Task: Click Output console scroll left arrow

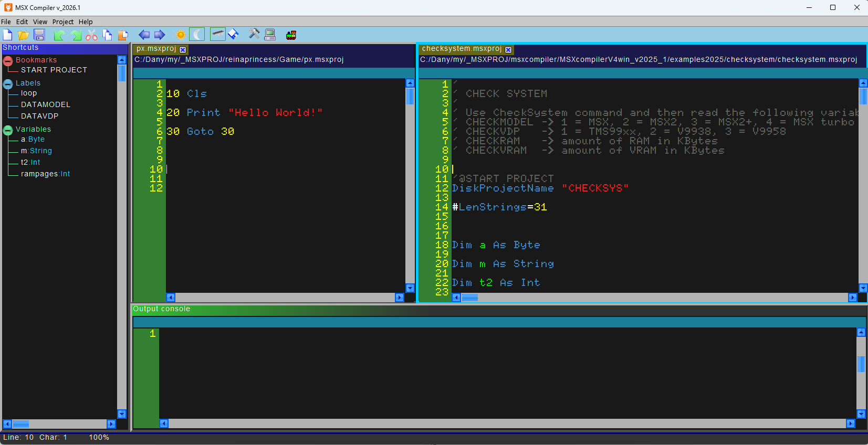Action: coord(164,423)
